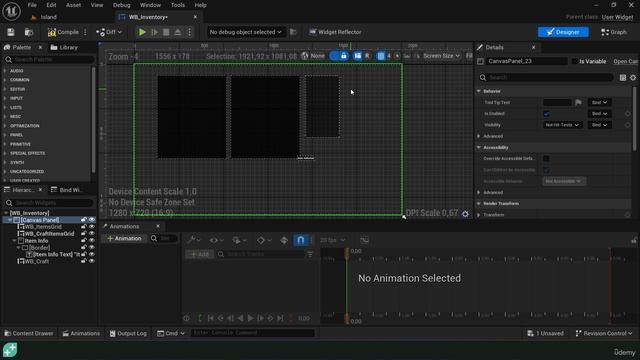
Task: Switch to Designer mode
Action: (563, 32)
